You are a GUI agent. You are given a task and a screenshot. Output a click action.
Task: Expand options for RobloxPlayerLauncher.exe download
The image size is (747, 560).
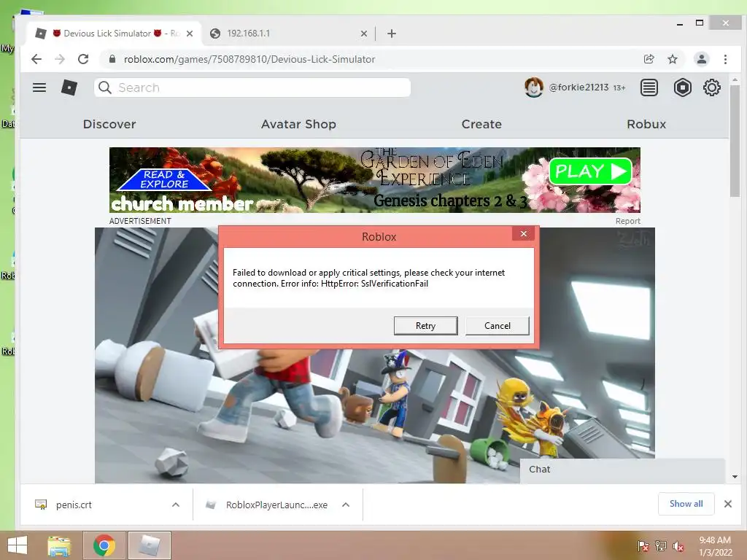coord(346,505)
